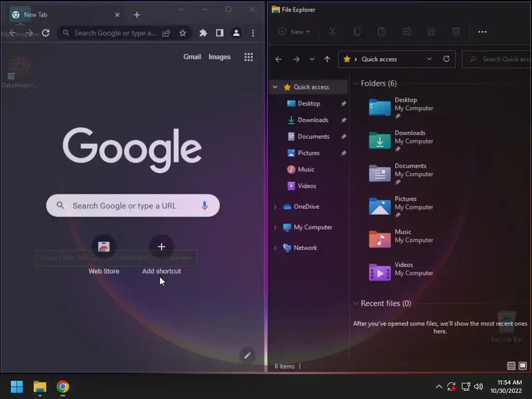Image resolution: width=532 pixels, height=399 pixels.
Task: Customize this page with the pencil icon
Action: 247,355
